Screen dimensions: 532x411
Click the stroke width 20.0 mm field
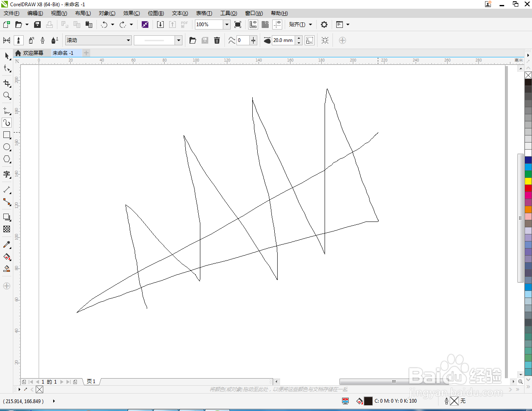point(283,40)
